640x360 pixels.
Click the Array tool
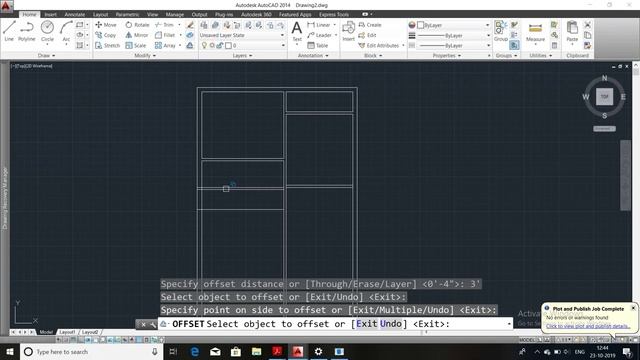click(165, 45)
